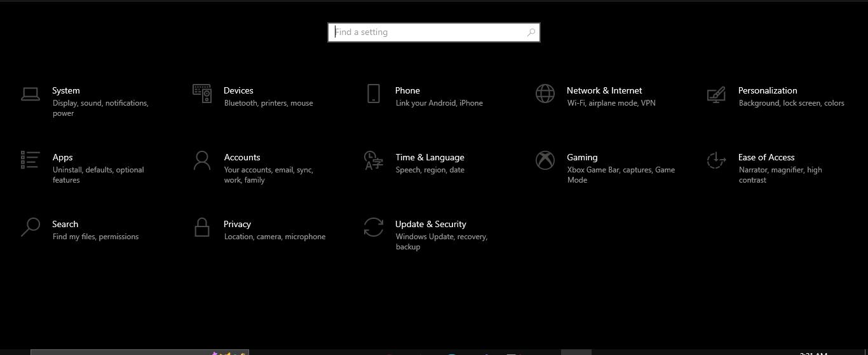
Task: Click 'Narrator, magnifier, high contrast' description
Action: 780,175
